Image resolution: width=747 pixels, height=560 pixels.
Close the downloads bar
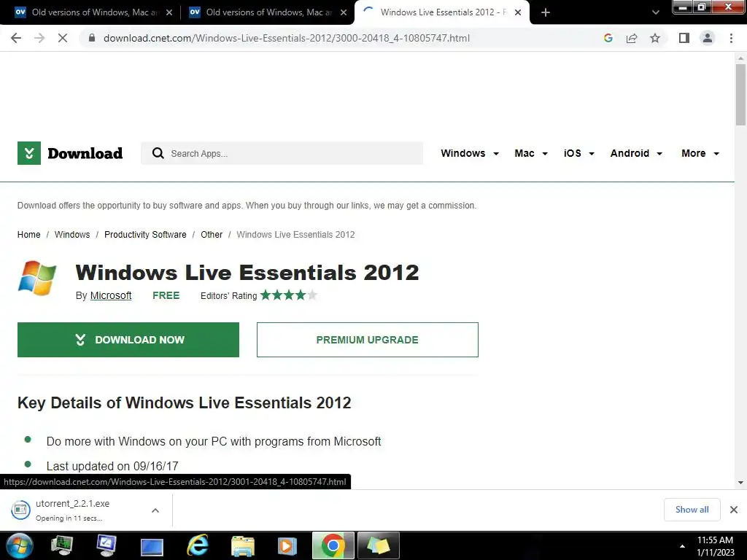[734, 510]
